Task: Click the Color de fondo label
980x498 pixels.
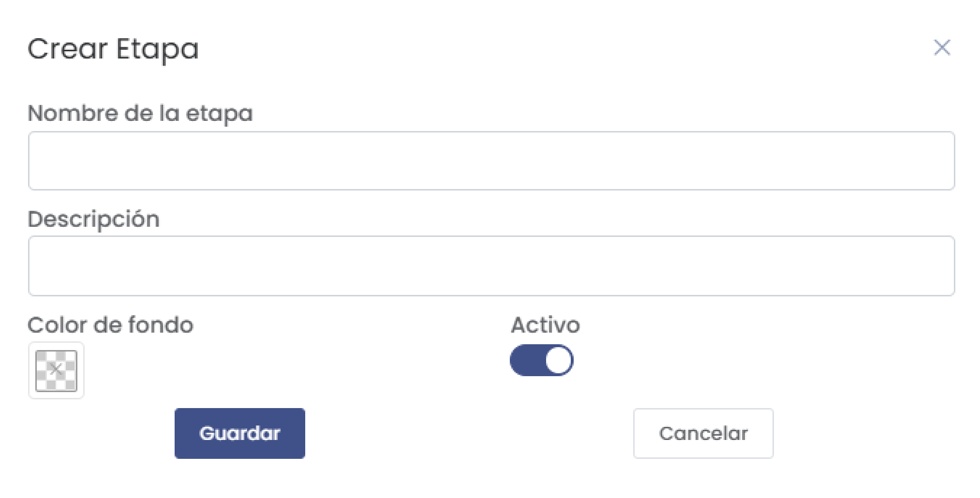Action: click(110, 325)
